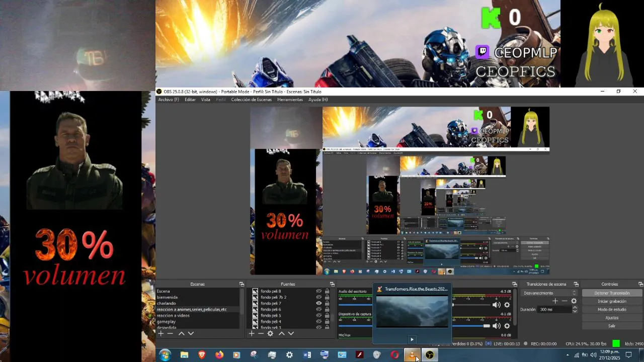
Task: Move the selected source down in Fuentes
Action: tap(291, 333)
